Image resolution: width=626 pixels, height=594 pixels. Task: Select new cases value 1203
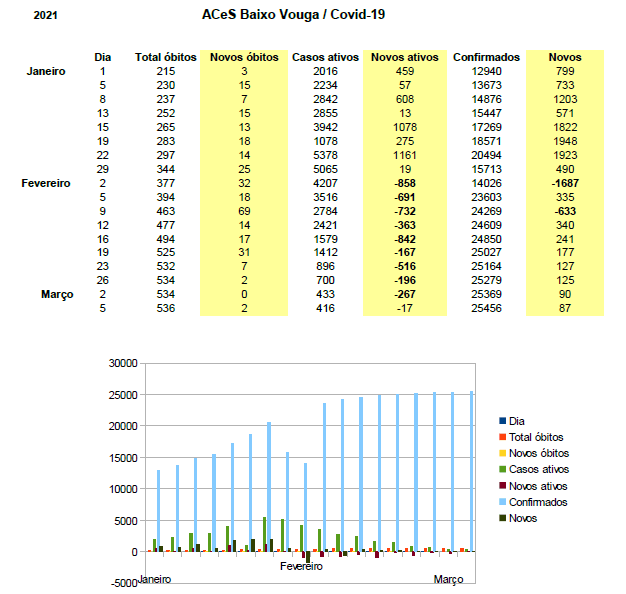coord(565,99)
